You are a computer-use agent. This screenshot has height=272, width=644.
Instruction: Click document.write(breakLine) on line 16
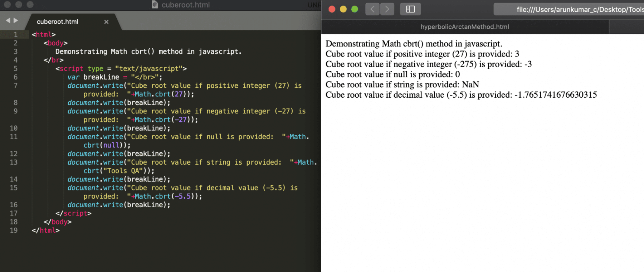[x=119, y=205]
